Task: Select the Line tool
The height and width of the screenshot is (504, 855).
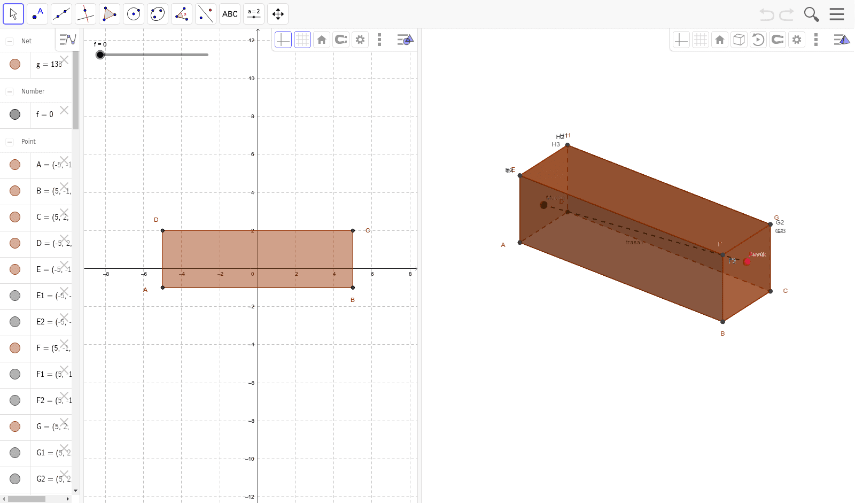Action: [x=61, y=14]
